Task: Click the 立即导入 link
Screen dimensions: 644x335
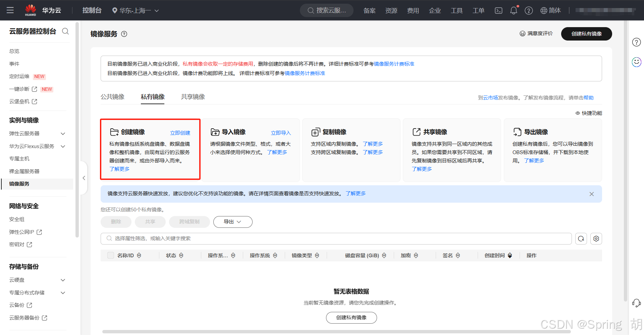Action: [281, 133]
